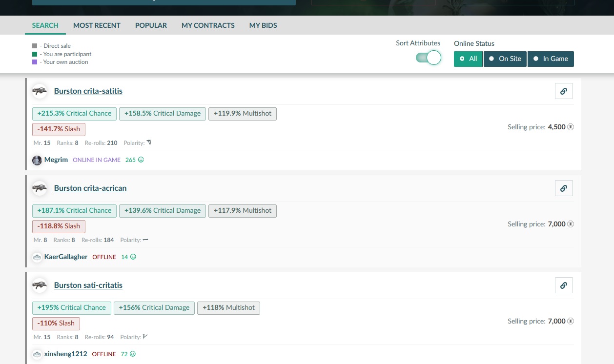Select In Game online status filter
The height and width of the screenshot is (364, 614).
point(551,59)
